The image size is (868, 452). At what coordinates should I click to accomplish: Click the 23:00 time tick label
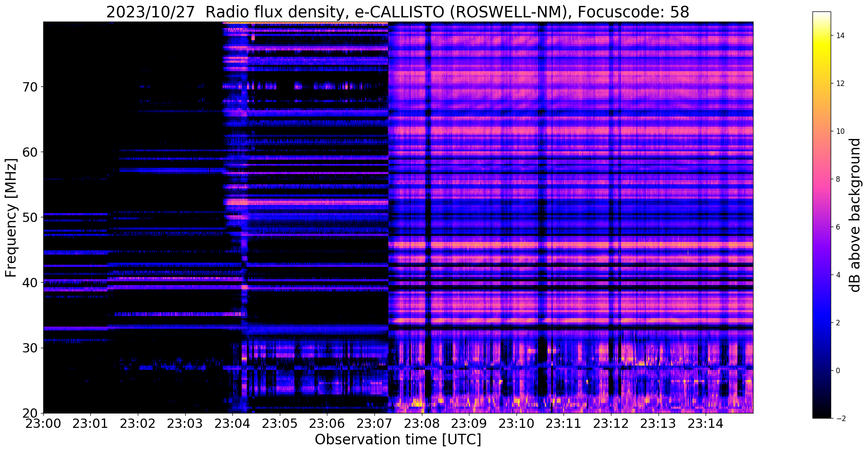43,423
